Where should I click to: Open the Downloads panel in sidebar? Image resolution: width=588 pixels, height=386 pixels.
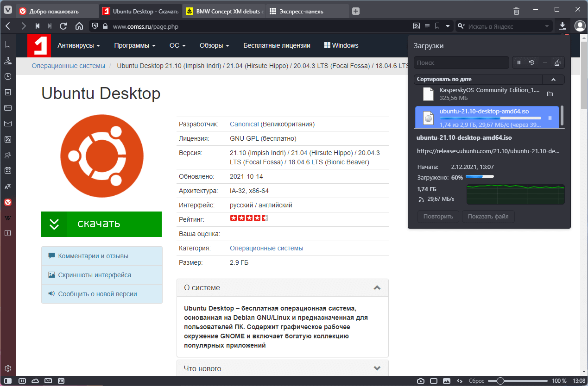[x=8, y=61]
